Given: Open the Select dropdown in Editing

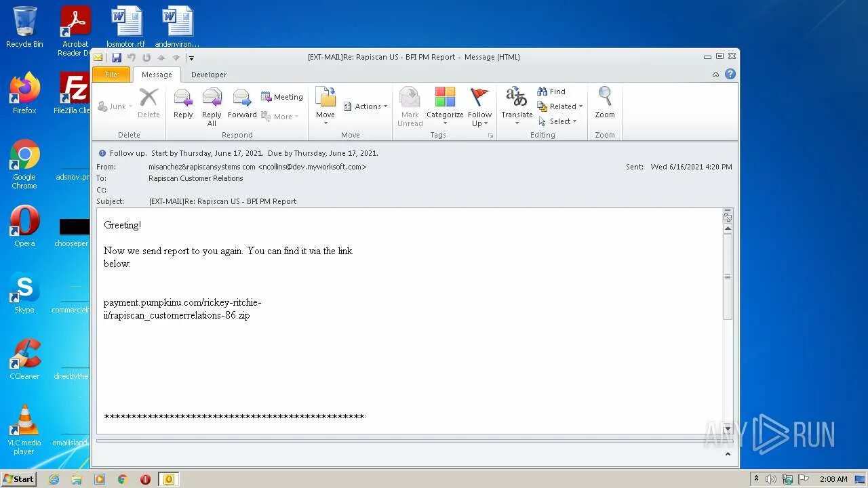Looking at the screenshot, I should 557,121.
